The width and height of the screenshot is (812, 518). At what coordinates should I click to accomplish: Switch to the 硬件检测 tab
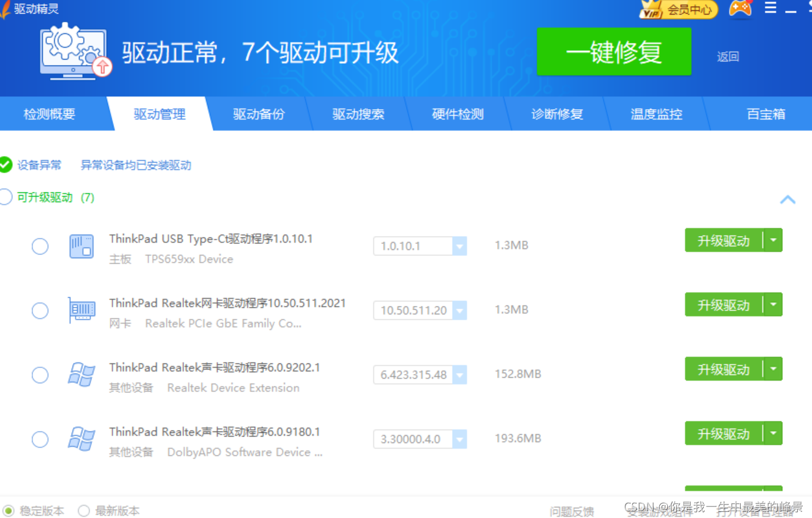pos(458,114)
